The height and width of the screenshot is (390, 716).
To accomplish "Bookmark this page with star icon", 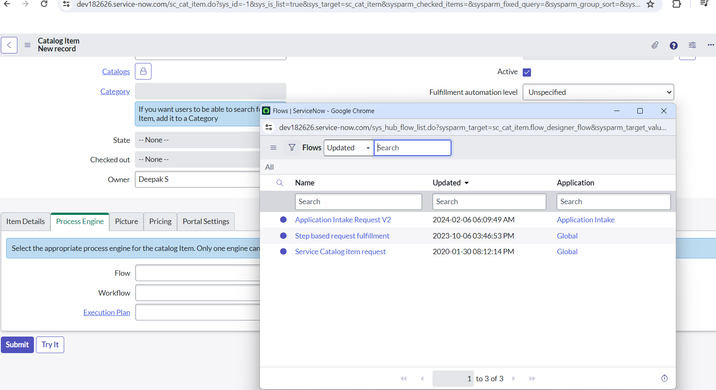I will point(650,4).
